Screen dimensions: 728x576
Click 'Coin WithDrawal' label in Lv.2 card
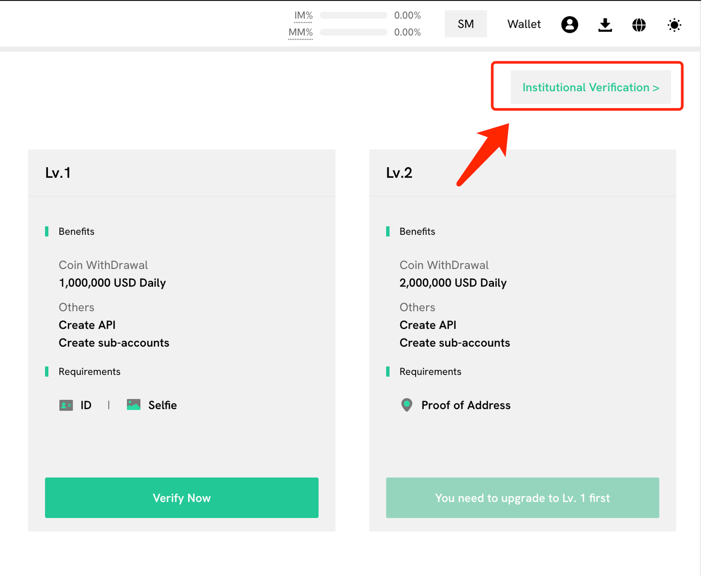point(444,265)
